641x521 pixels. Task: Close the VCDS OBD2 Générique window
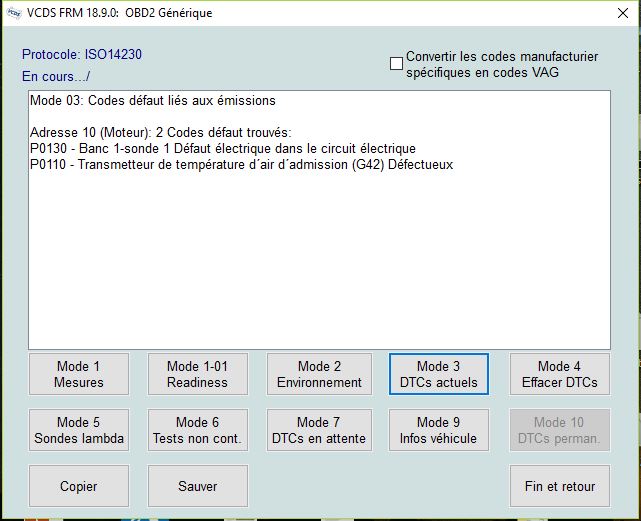coord(623,13)
